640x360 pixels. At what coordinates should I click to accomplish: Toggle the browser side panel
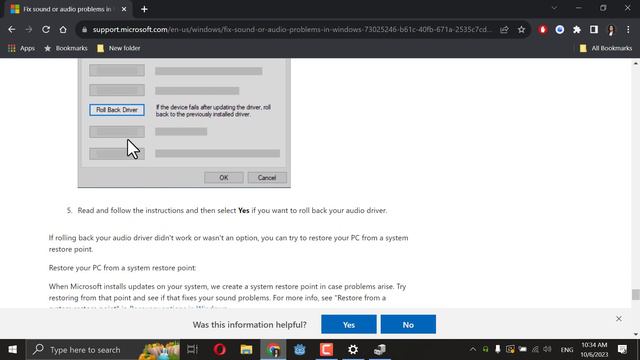pyautogui.click(x=594, y=29)
